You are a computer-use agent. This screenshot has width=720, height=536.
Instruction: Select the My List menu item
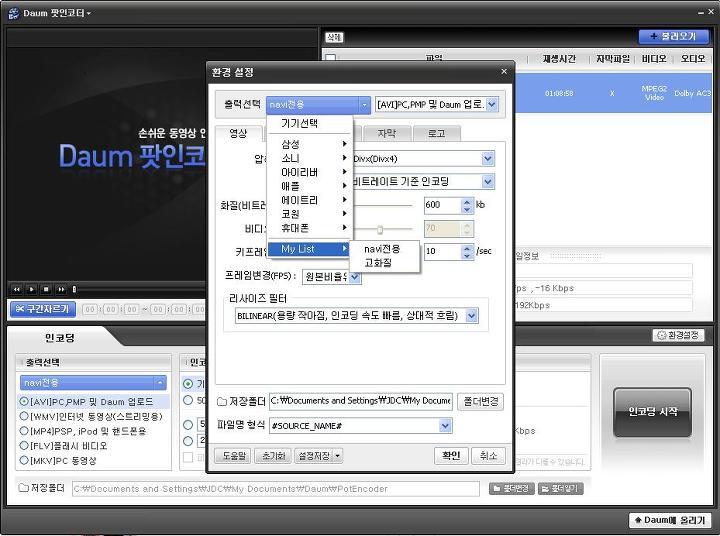pos(310,249)
